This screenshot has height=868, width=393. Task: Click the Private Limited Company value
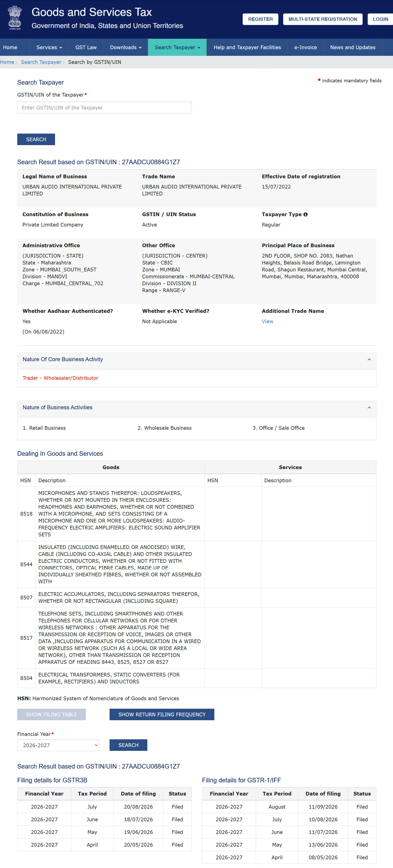[x=53, y=225]
